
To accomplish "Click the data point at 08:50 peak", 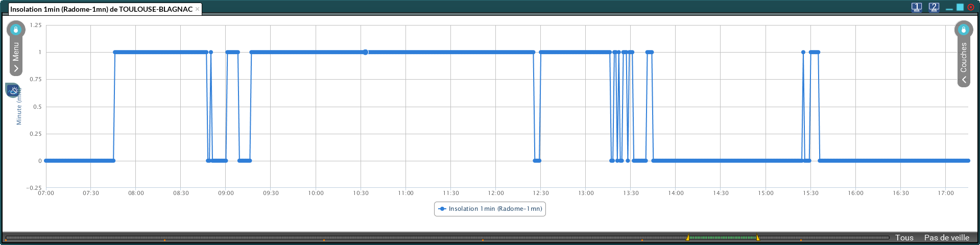I will point(211,52).
